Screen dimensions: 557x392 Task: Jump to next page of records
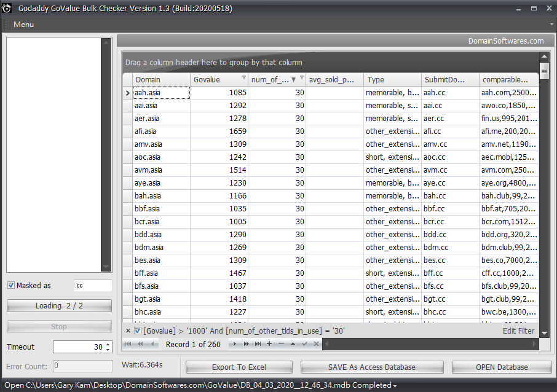(x=246, y=343)
